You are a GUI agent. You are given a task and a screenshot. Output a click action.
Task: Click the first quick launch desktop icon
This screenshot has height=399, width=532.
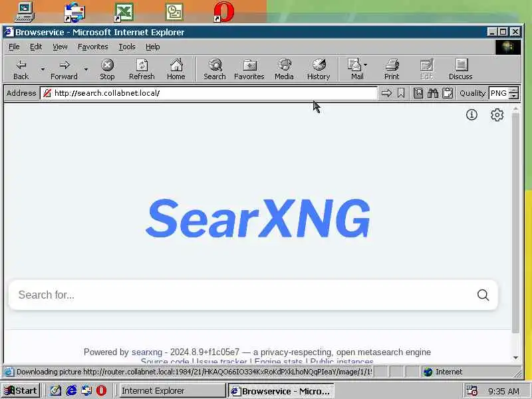tap(56, 390)
